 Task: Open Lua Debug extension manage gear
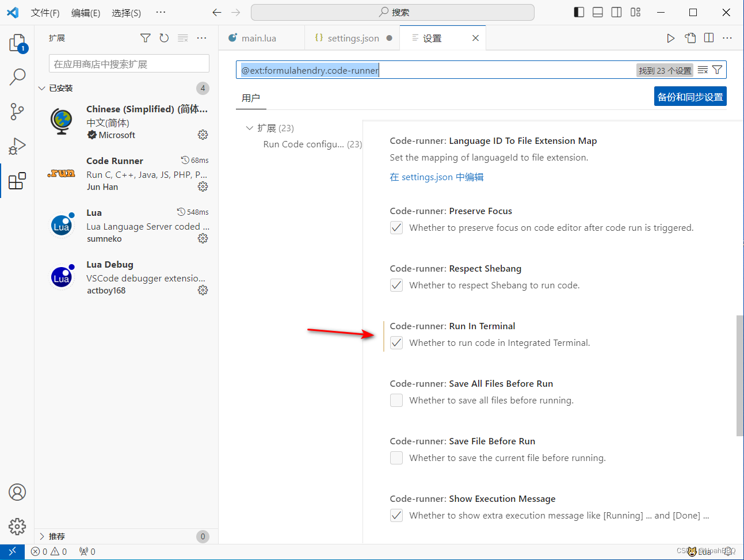coord(203,290)
